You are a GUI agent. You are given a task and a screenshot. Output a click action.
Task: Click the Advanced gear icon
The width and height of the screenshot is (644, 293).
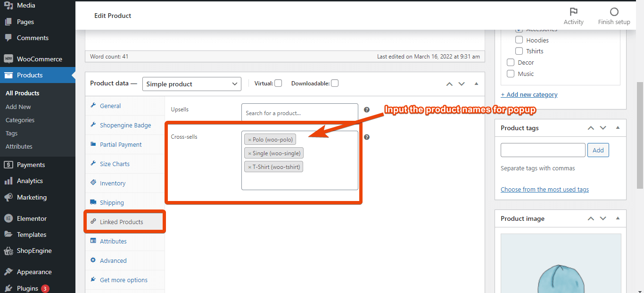[x=93, y=260]
